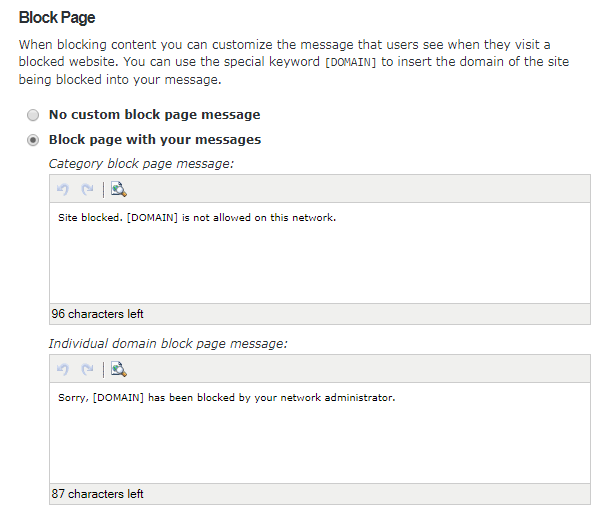
Task: Click Redo in the category message editor
Action: [x=87, y=190]
